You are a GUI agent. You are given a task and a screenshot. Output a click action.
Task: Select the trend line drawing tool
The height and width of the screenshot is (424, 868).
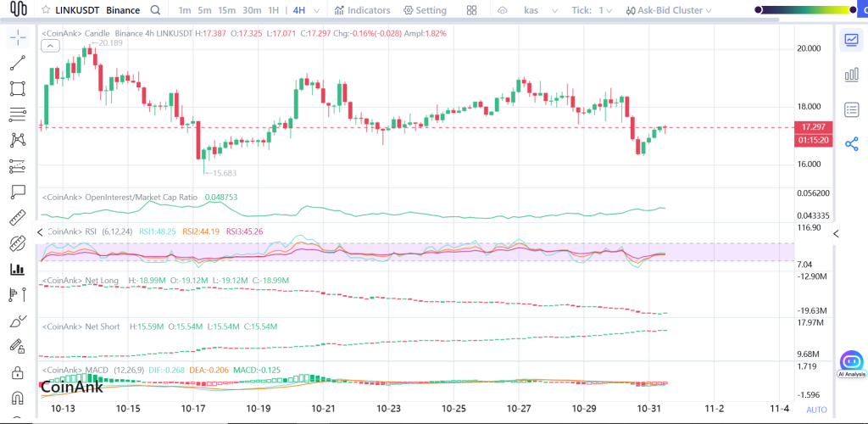tap(17, 64)
